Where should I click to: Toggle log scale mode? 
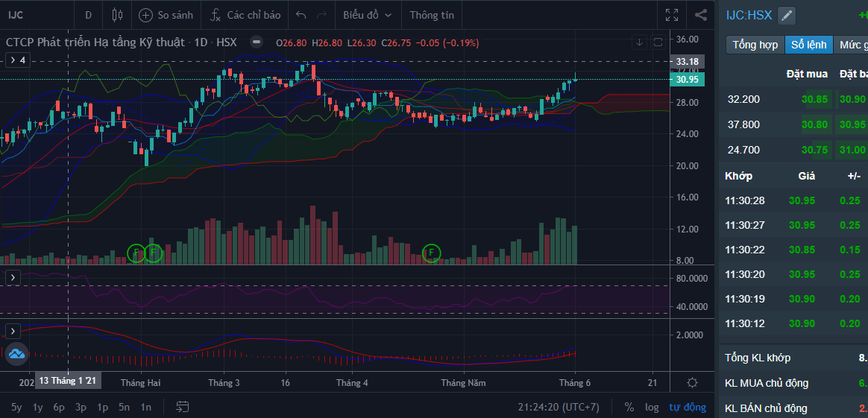coord(652,407)
